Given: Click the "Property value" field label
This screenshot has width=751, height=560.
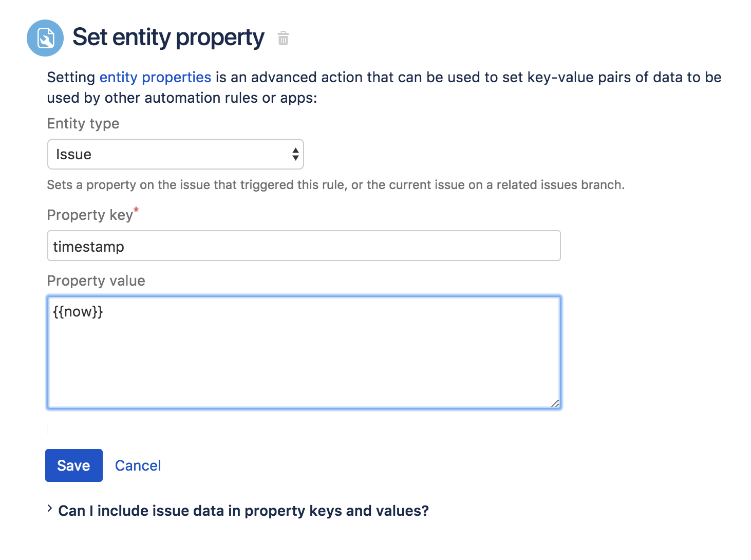Looking at the screenshot, I should tap(96, 281).
